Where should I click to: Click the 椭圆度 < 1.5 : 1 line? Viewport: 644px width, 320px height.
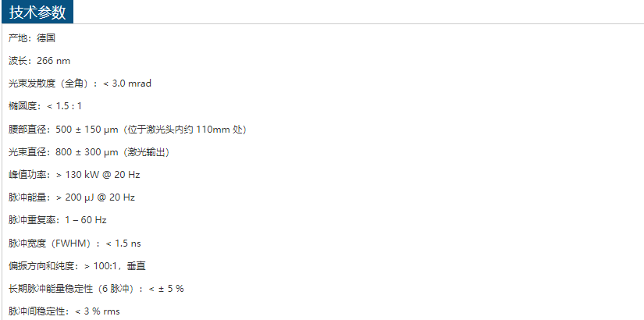pos(45,106)
